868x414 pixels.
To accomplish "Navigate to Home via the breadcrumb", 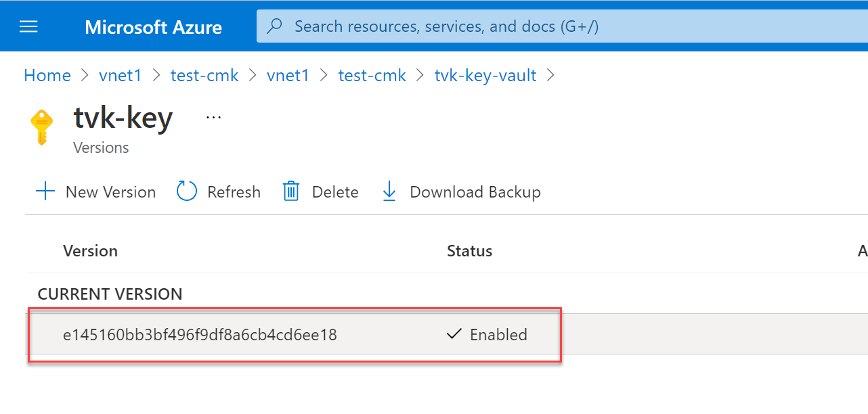I will click(x=47, y=75).
